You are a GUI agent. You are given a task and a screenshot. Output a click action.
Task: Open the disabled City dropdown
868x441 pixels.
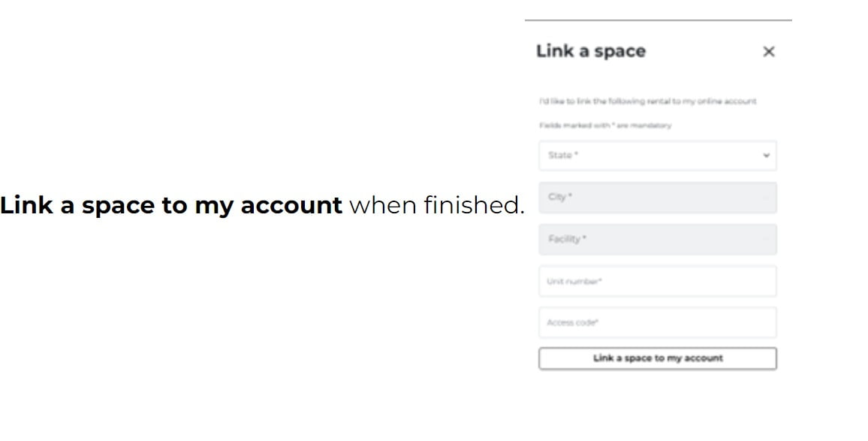[x=657, y=198]
